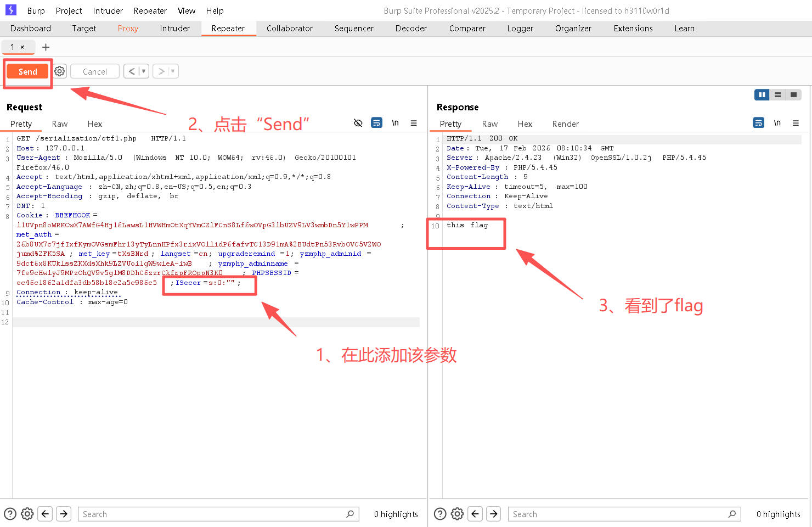Open Repeater send settings gear
Image resolution: width=812 pixels, height=527 pixels.
60,71
